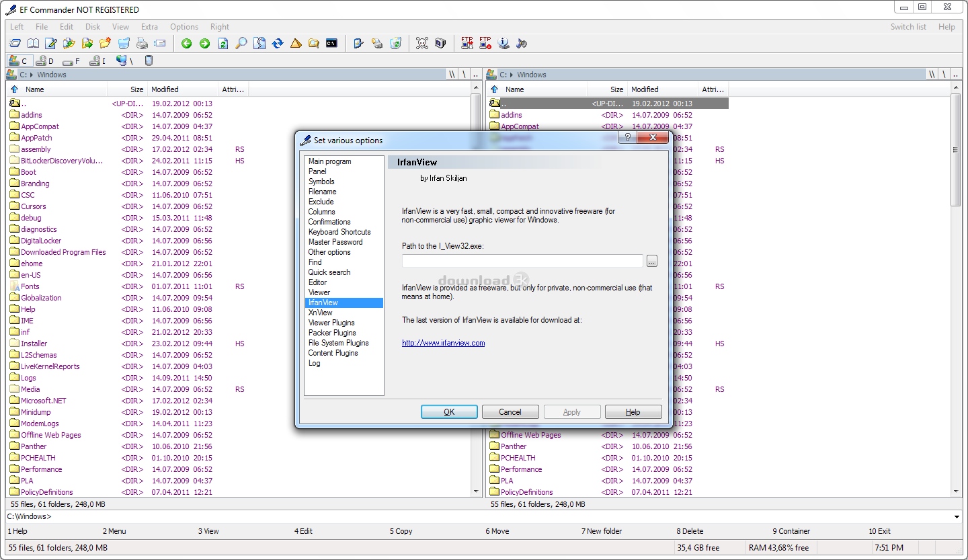Click the green forward arrow toolbar icon
This screenshot has height=560, width=968.
point(204,44)
